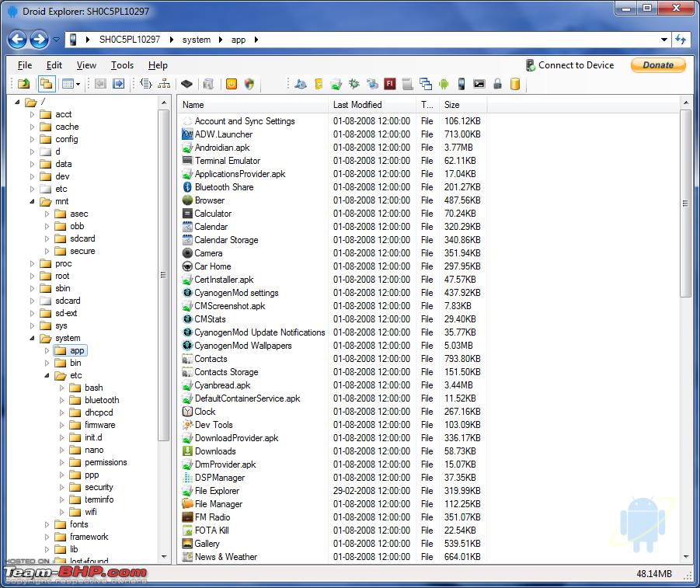Collapse the mnt folder in tree
The width and height of the screenshot is (700, 588).
click(x=32, y=202)
